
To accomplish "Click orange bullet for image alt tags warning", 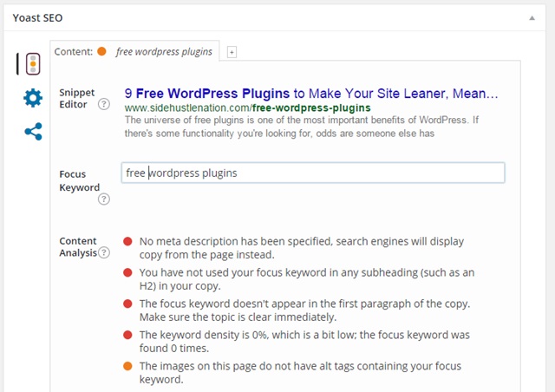I will click(127, 366).
